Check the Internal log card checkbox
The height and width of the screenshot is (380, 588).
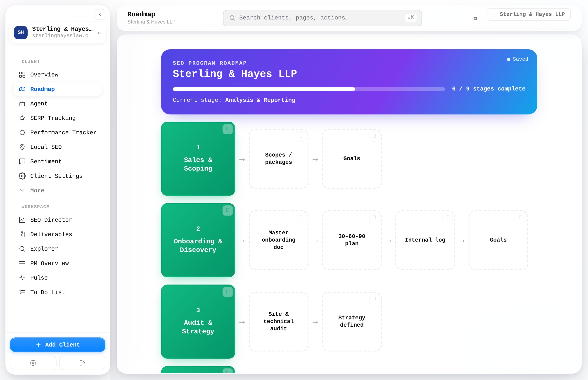447,217
